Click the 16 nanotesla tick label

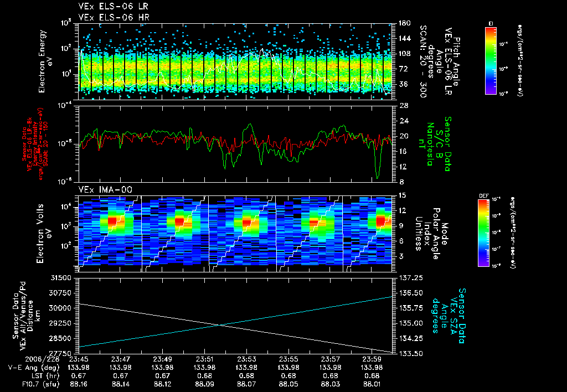(404, 152)
